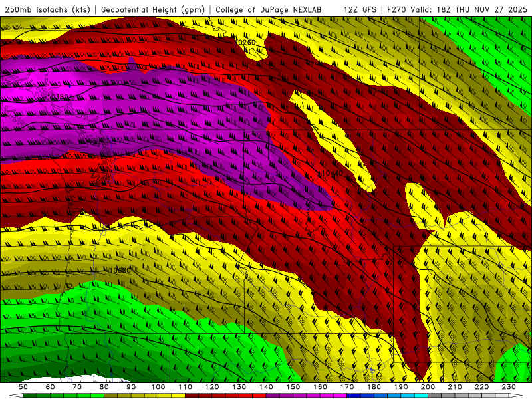Screen dimensions: 532x399
Task: Click the '12Z GFS' model run label
Action: point(360,9)
